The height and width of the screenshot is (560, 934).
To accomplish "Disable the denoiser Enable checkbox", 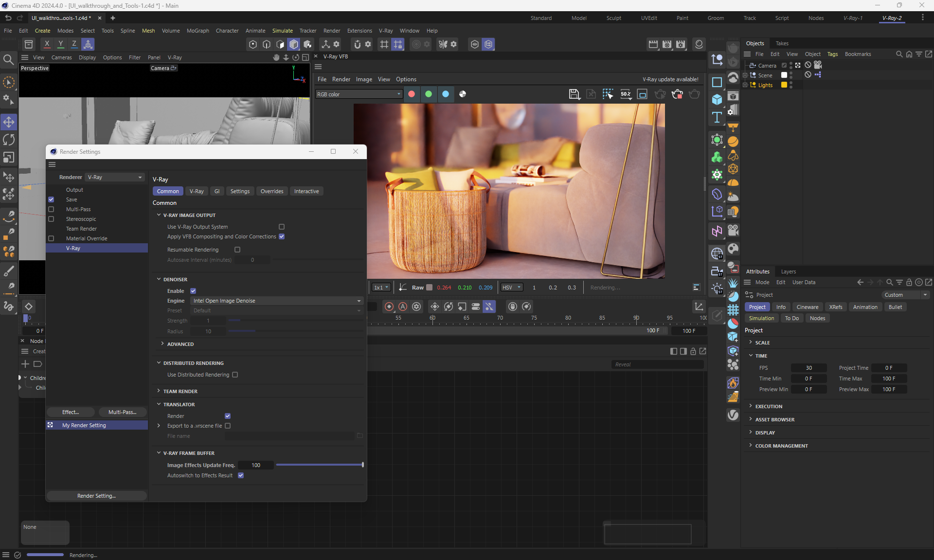I will [x=193, y=291].
